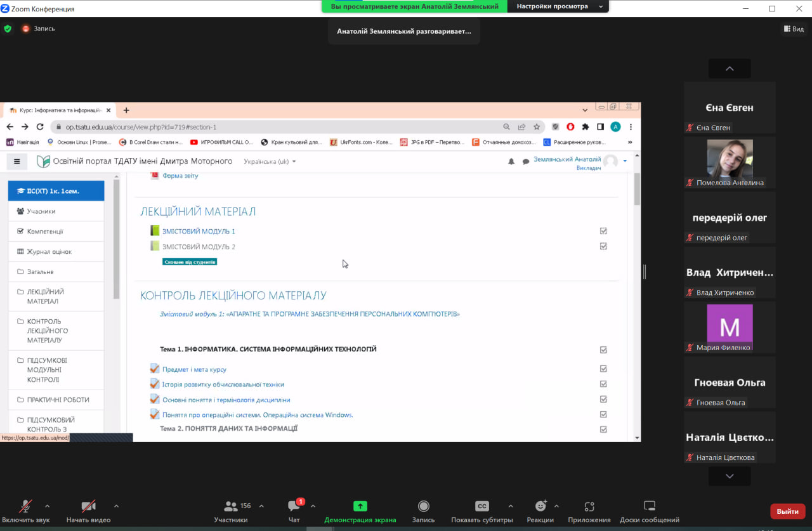Click the Reactions icon
Viewport: 812px width, 531px height.
coord(540,507)
